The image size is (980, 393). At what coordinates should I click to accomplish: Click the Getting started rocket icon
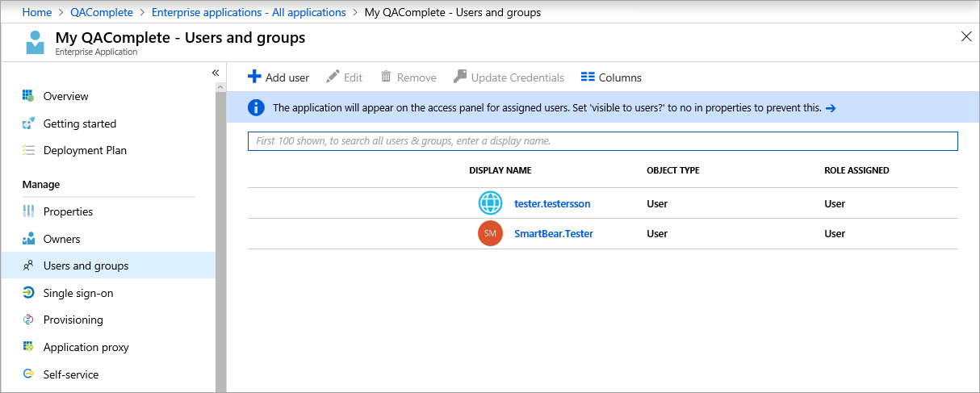(28, 123)
